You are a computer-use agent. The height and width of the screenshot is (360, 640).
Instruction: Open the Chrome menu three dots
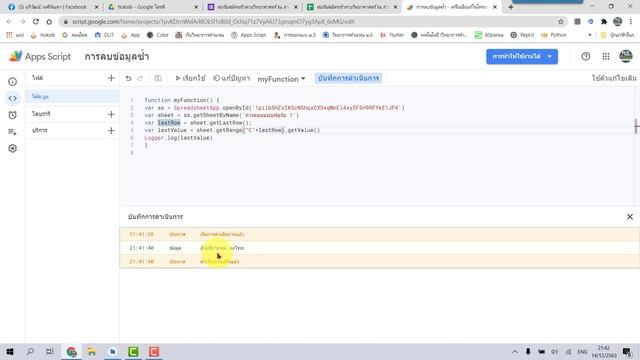[x=631, y=22]
